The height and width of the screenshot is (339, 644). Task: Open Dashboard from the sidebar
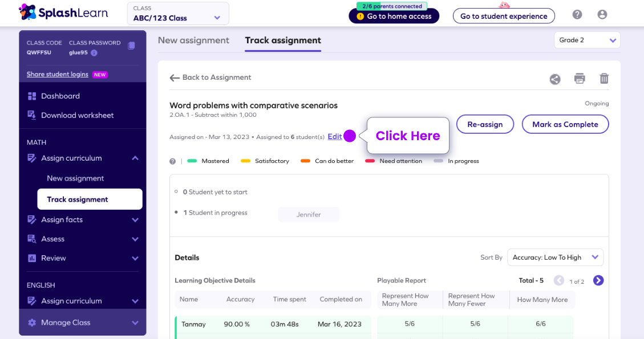60,96
